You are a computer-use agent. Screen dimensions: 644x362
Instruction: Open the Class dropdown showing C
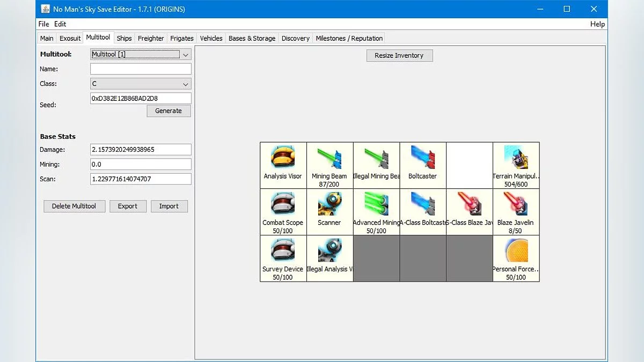(141, 84)
